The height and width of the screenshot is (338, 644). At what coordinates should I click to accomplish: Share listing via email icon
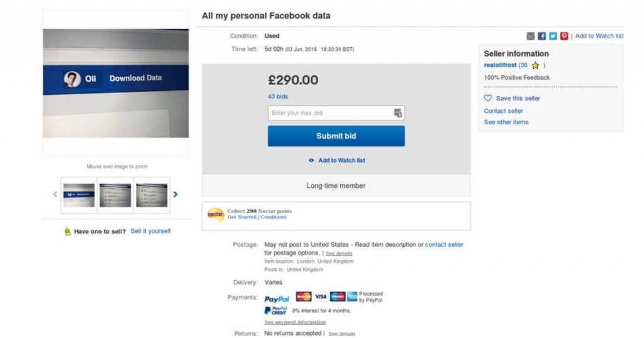tap(531, 36)
